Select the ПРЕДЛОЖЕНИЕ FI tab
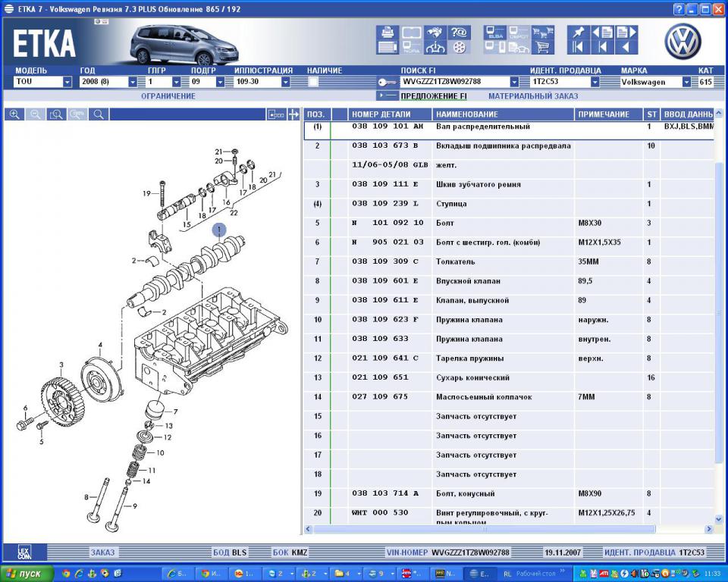 coord(434,96)
